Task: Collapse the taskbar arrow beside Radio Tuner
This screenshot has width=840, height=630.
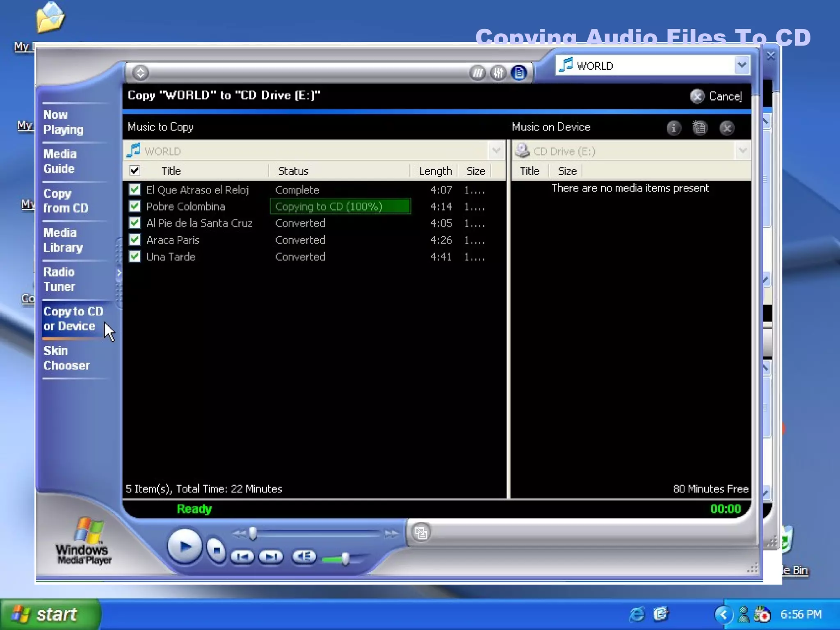Action: 119,273
